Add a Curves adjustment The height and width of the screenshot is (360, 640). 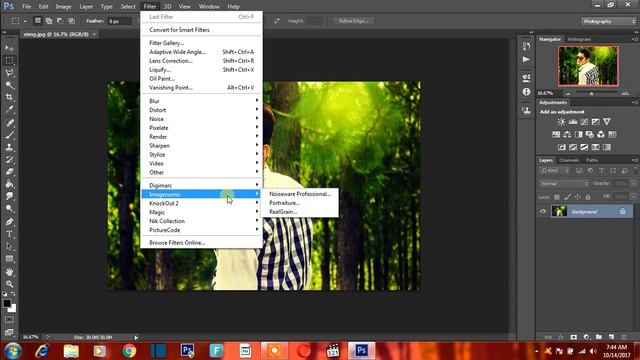click(x=584, y=122)
